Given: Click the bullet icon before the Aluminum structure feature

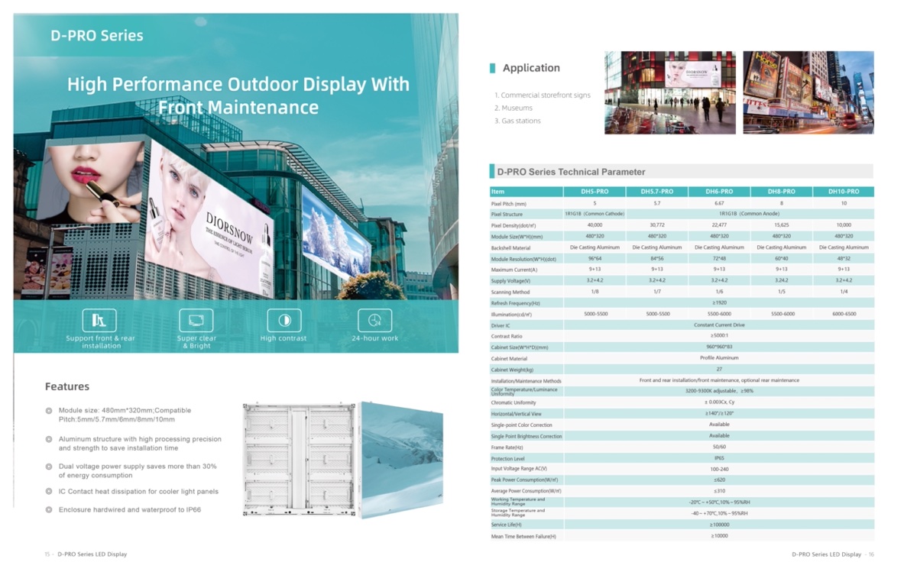Looking at the screenshot, I should [x=49, y=440].
